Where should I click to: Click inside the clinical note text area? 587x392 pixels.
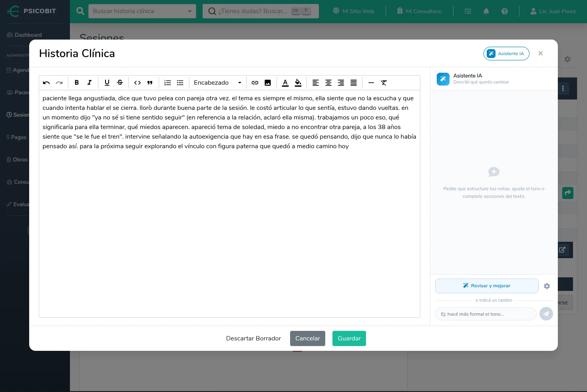tap(229, 204)
